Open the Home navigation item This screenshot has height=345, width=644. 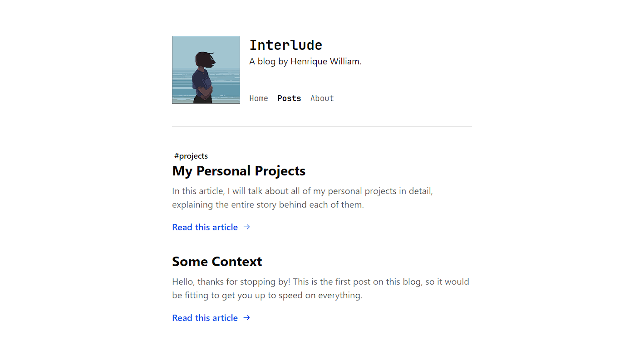click(x=259, y=98)
